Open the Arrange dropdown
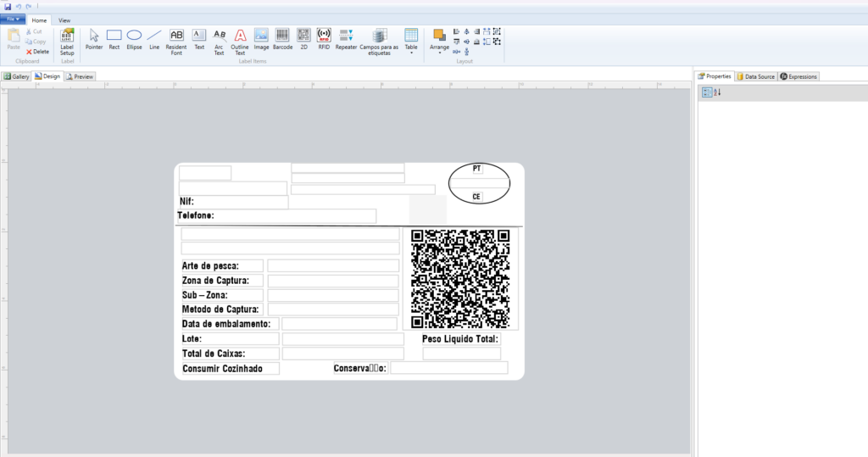 [440, 42]
